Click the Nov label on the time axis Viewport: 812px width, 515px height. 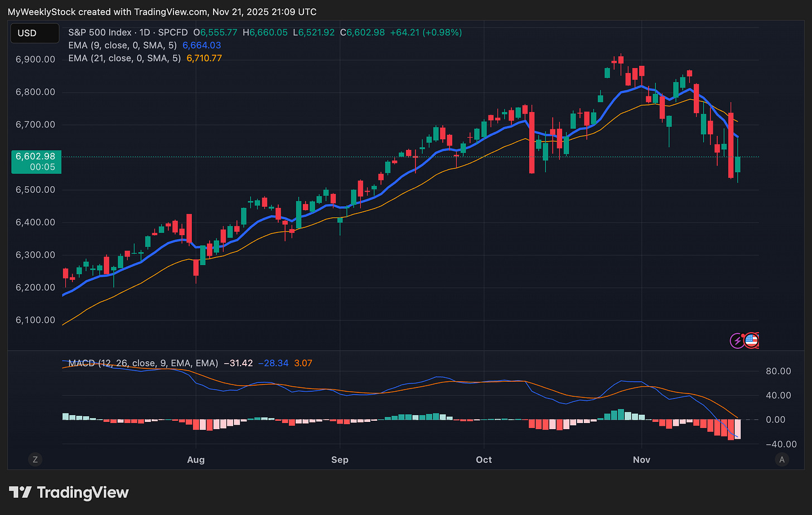pos(642,460)
